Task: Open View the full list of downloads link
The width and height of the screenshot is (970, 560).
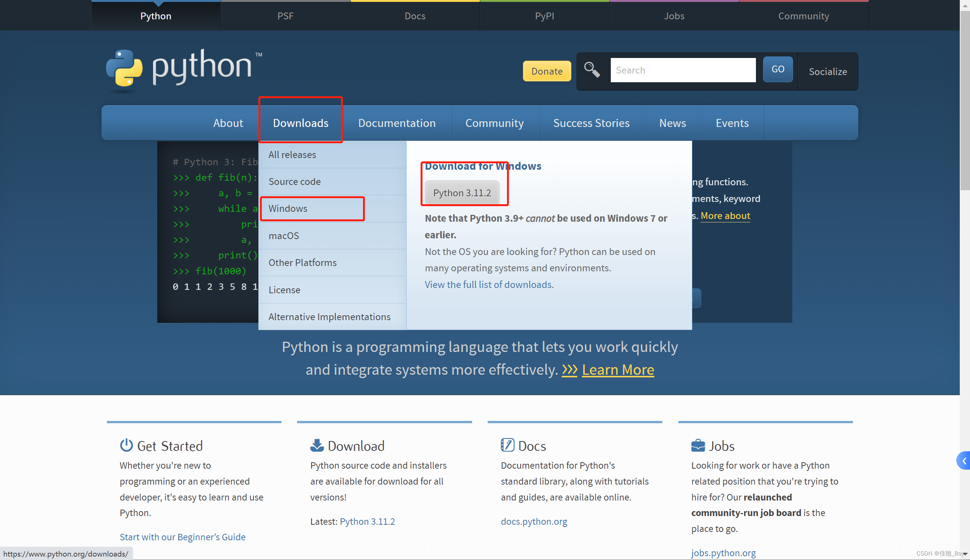Action: [x=489, y=285]
